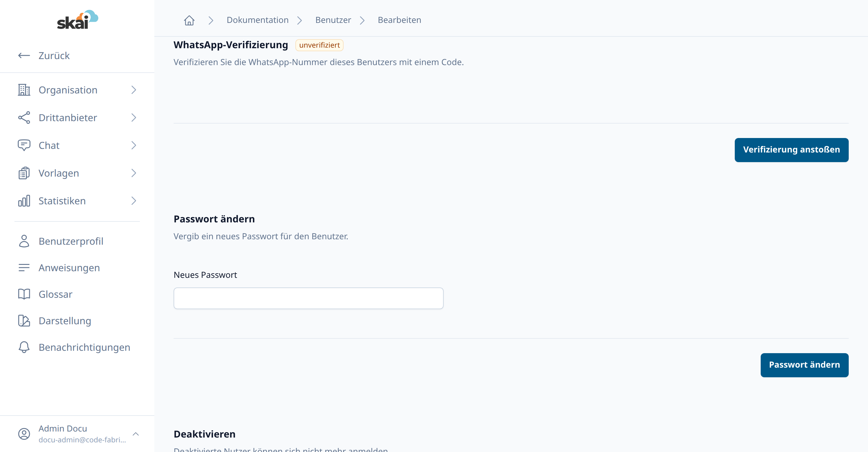Screen dimensions: 868x452
Task: Open the Admin Docu account menu chevron
Action: (136, 434)
